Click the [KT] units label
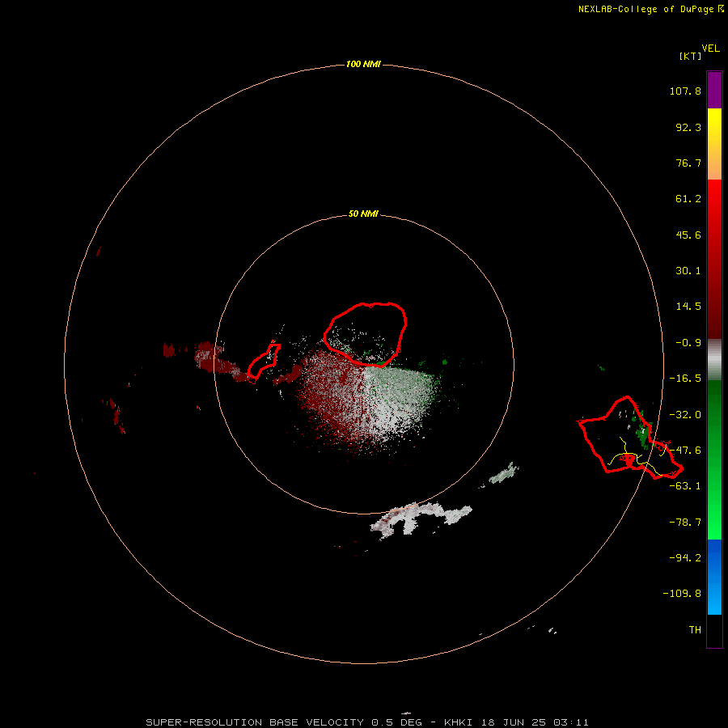 point(690,56)
